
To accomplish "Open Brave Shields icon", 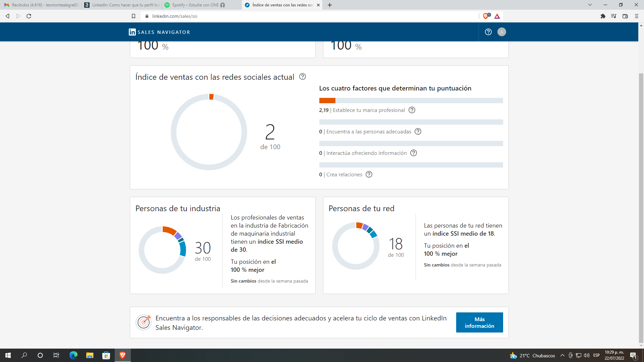I will point(486,16).
